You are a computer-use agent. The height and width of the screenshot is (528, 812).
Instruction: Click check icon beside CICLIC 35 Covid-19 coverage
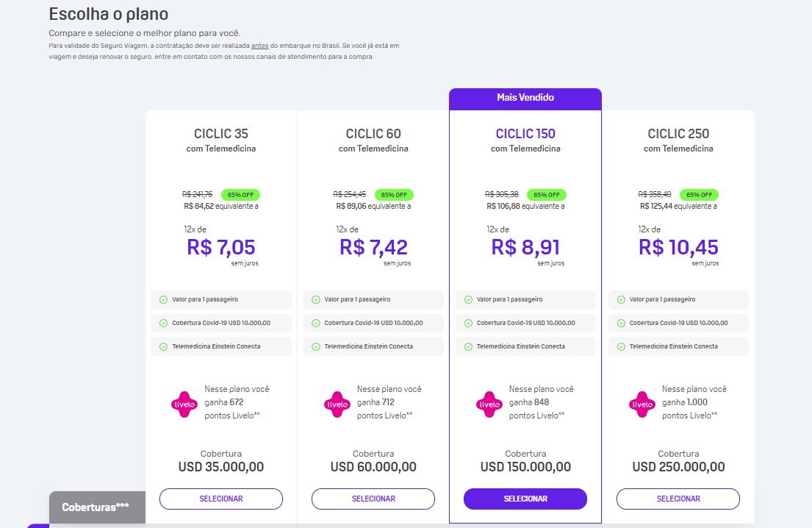[163, 323]
